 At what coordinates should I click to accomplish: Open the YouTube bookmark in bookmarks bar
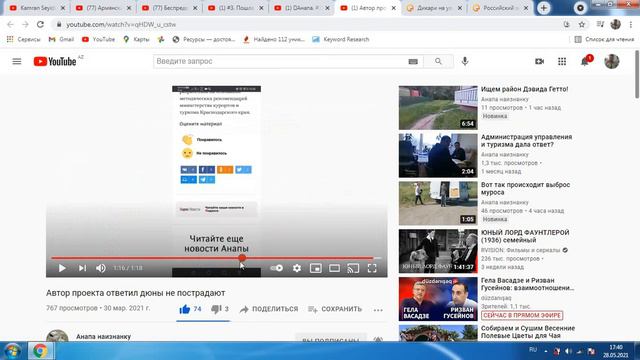point(98,39)
